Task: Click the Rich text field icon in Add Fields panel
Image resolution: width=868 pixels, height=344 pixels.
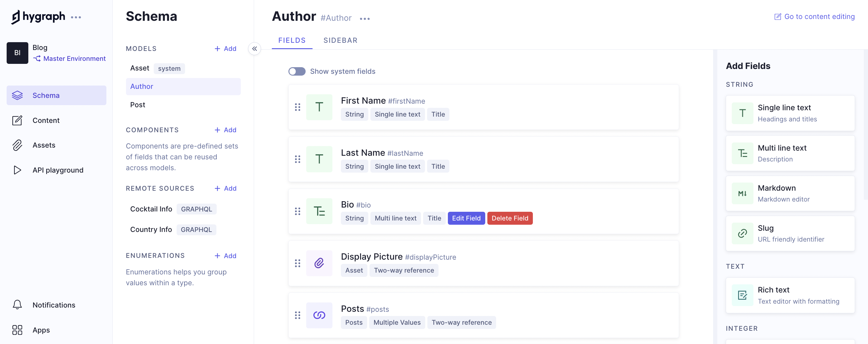Action: [x=742, y=295]
